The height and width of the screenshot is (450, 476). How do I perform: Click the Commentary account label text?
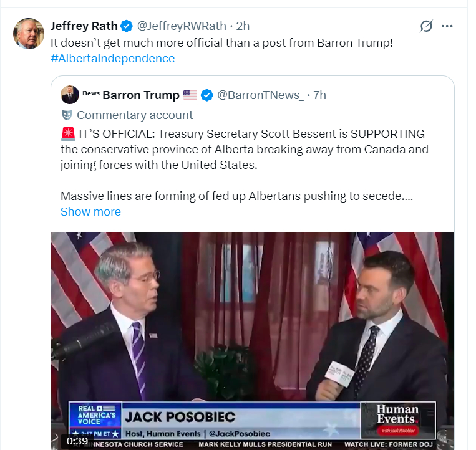tap(135, 115)
